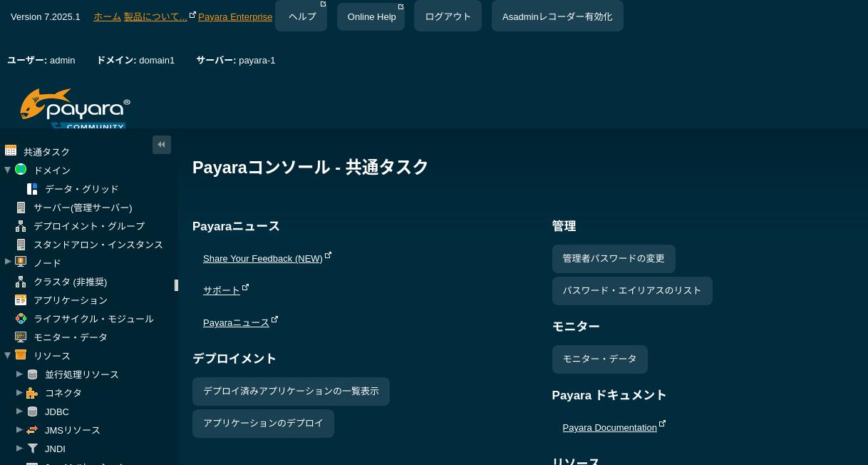
Task: Click the sidebar tree scrollbar
Action: point(176,285)
